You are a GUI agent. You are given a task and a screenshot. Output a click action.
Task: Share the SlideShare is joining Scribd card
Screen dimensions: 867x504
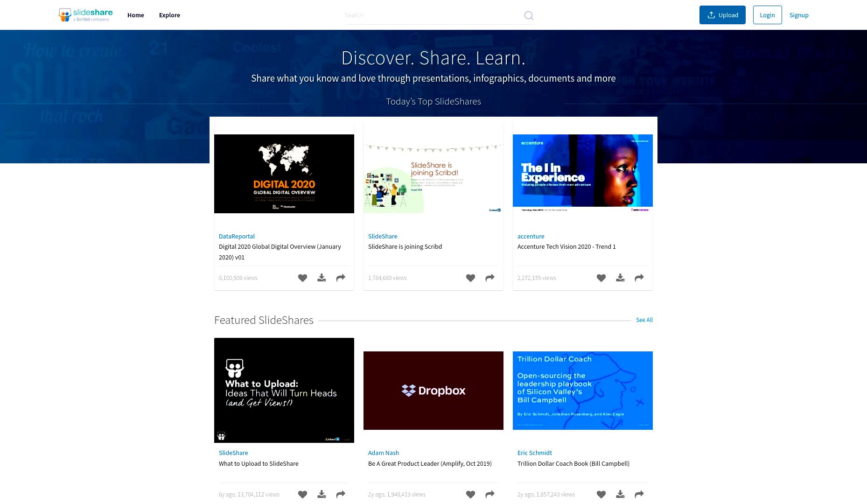pyautogui.click(x=490, y=278)
